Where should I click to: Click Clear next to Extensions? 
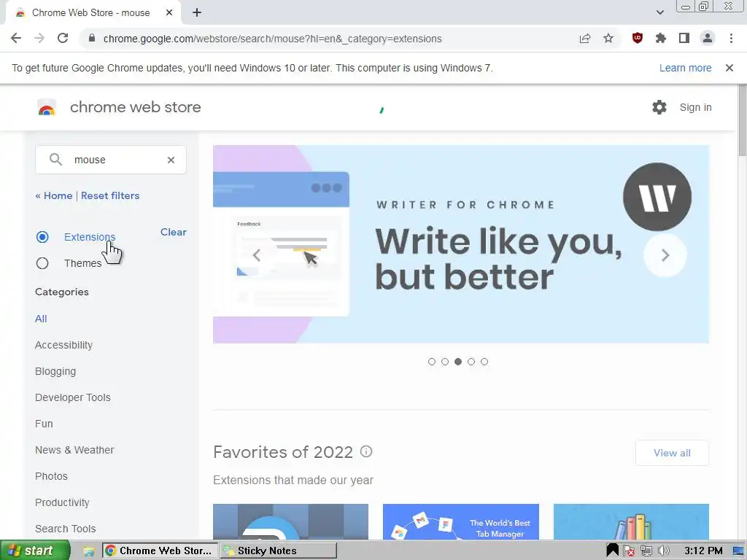(x=174, y=232)
